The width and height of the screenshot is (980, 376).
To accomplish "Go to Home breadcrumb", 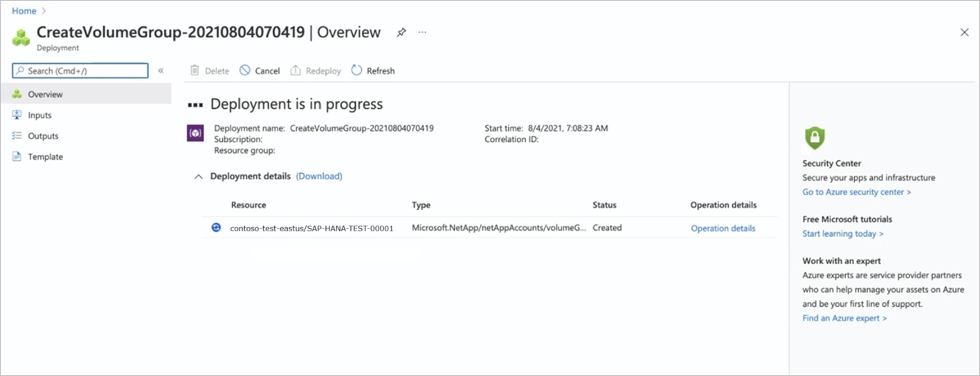I will coord(24,11).
